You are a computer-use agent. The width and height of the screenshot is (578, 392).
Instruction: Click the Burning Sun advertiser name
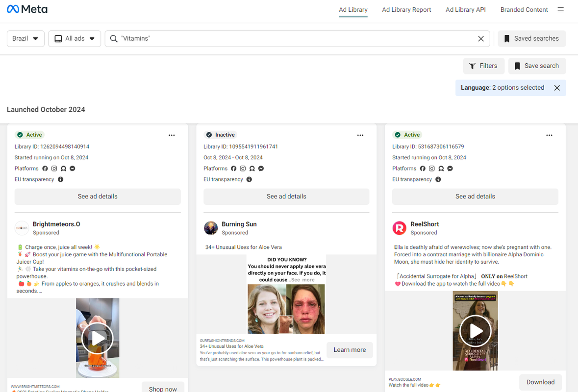click(239, 224)
